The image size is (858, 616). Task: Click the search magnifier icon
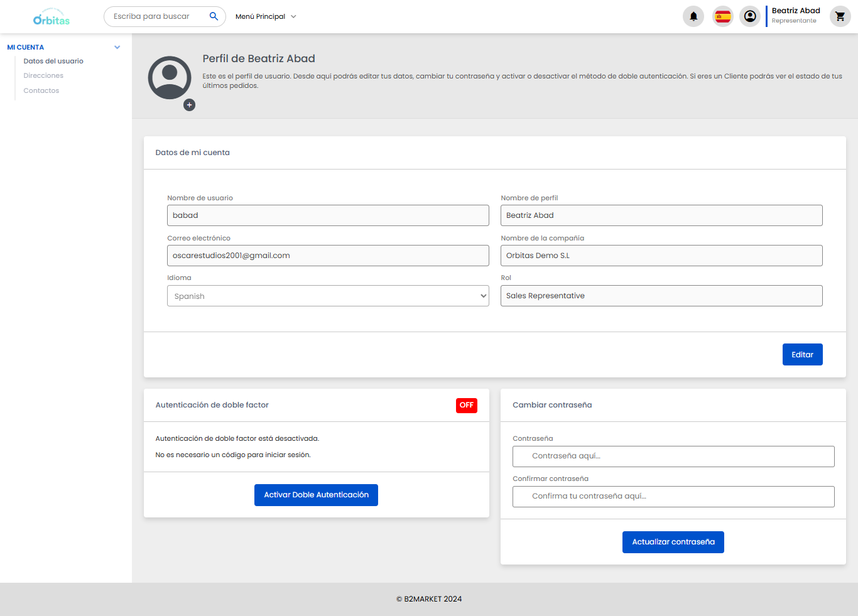(214, 16)
